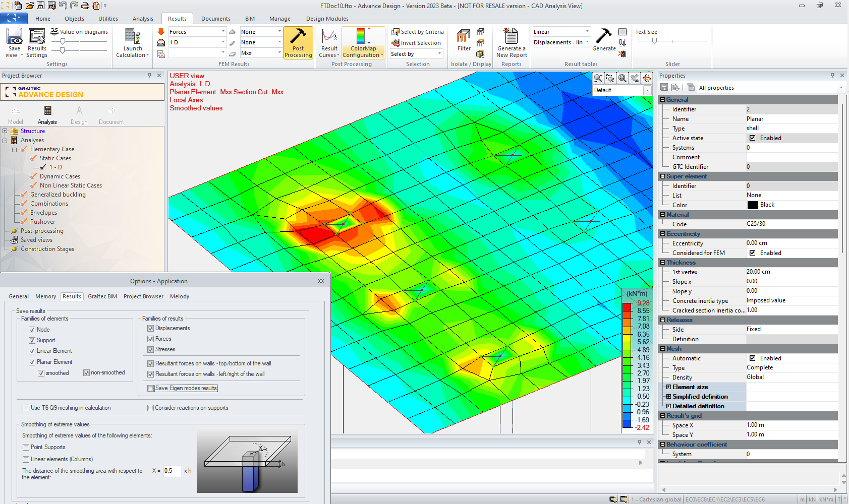Enable Consider reactions on supports

(150, 408)
